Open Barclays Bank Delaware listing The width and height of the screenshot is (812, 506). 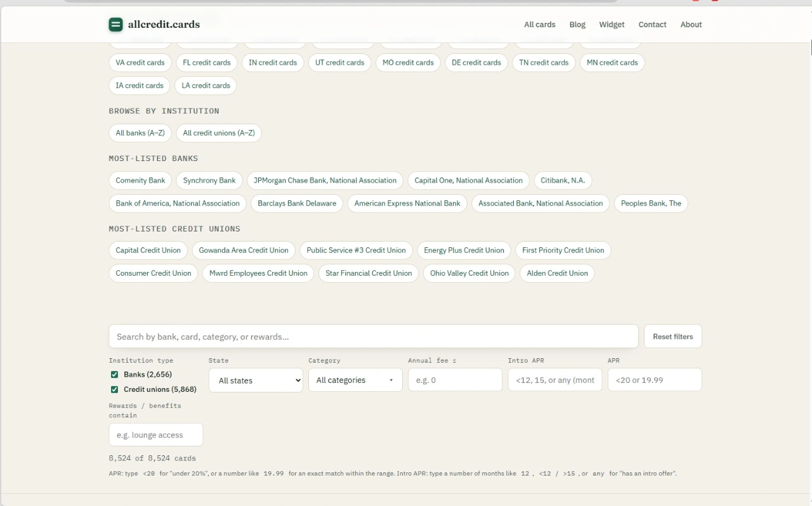[x=297, y=204]
